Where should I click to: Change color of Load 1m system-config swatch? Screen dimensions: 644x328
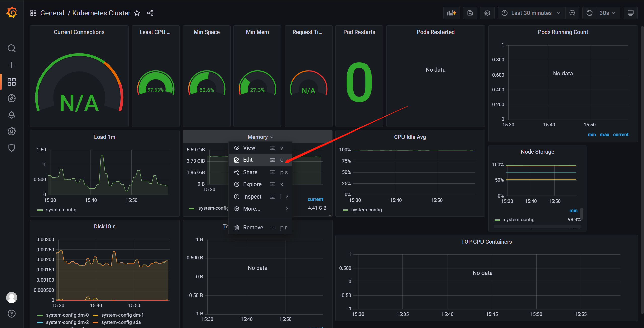click(x=40, y=210)
